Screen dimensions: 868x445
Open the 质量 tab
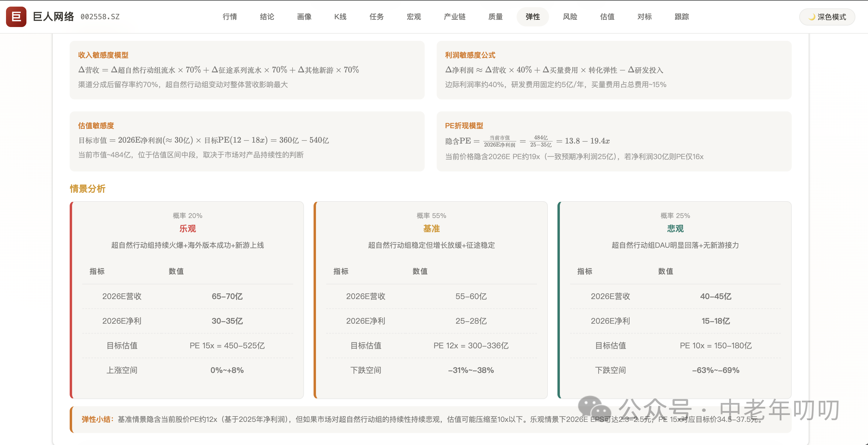point(495,17)
